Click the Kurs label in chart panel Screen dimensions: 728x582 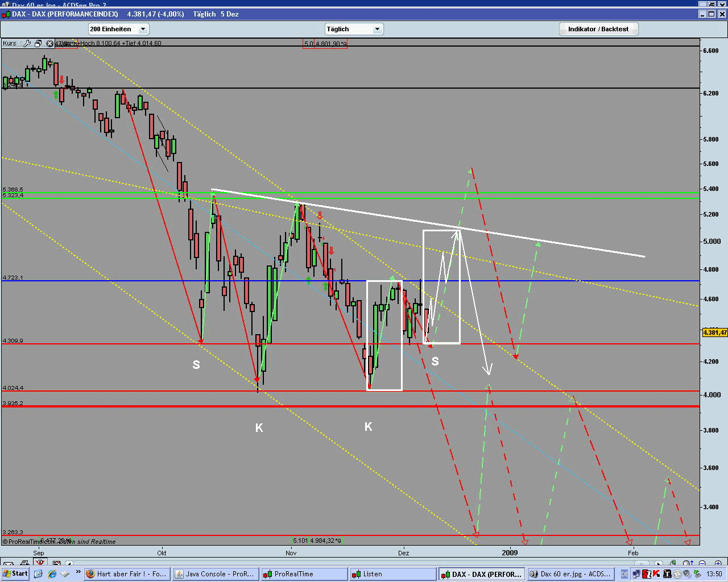tap(10, 43)
